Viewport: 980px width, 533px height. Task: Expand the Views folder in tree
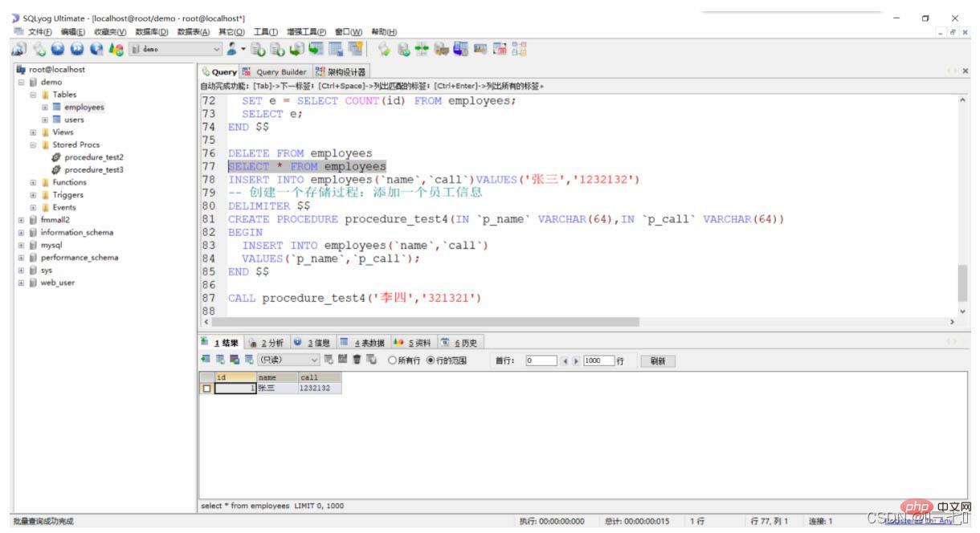33,132
